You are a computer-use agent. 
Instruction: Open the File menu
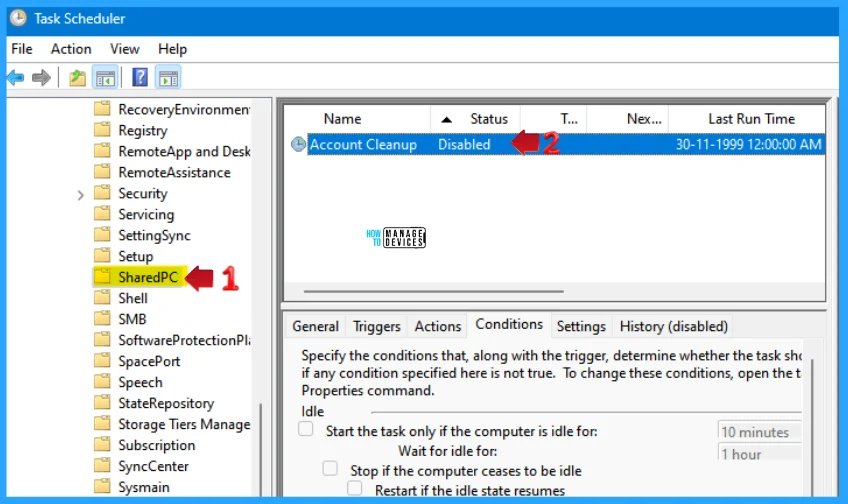22,49
